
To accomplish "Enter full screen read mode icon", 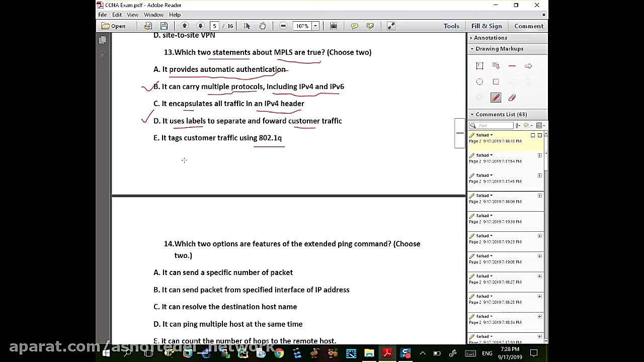I will click(x=391, y=26).
